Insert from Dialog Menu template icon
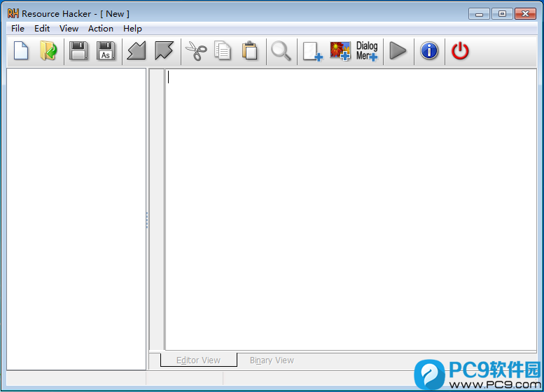 [x=367, y=51]
